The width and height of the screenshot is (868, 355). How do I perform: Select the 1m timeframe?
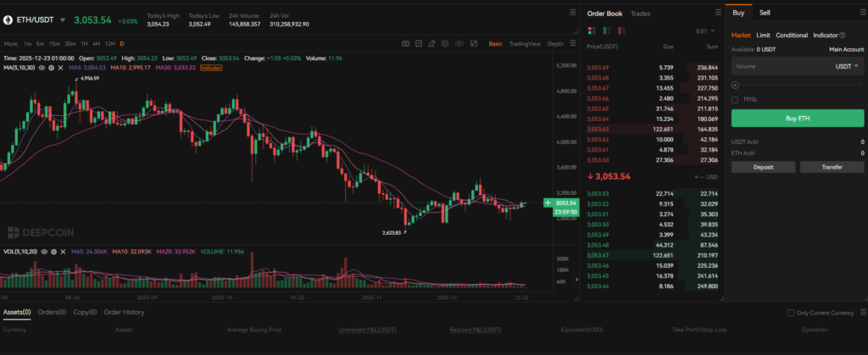coord(27,44)
